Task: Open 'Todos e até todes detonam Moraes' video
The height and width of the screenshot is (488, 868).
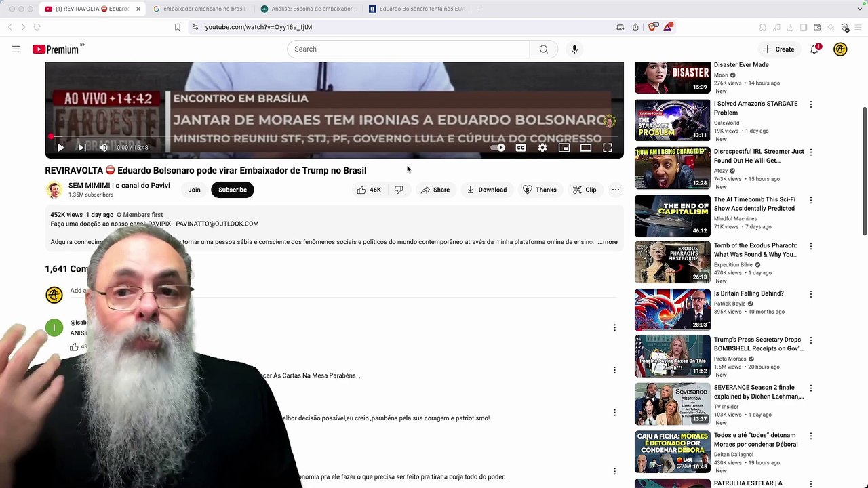Action: (755, 440)
